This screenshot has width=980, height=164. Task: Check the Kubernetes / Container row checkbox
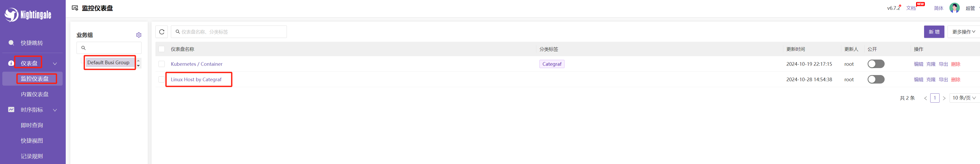click(162, 64)
